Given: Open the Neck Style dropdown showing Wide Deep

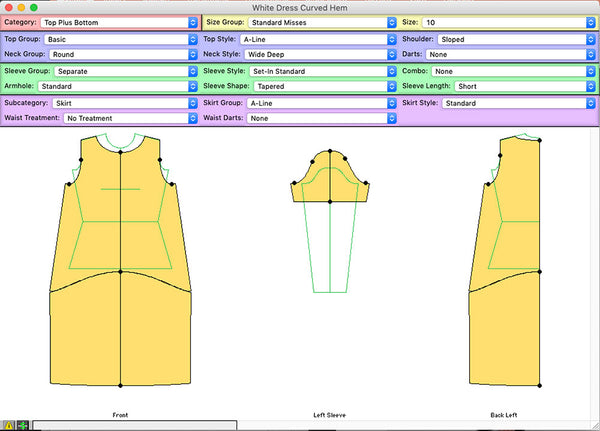Looking at the screenshot, I should click(x=320, y=54).
